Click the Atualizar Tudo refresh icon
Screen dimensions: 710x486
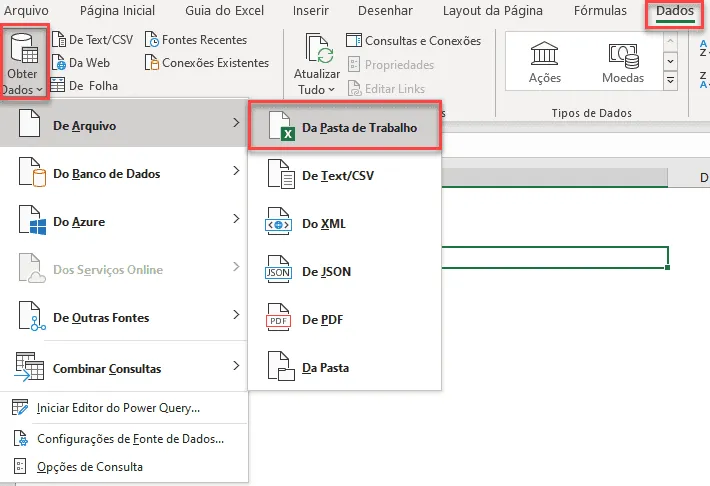[x=319, y=48]
